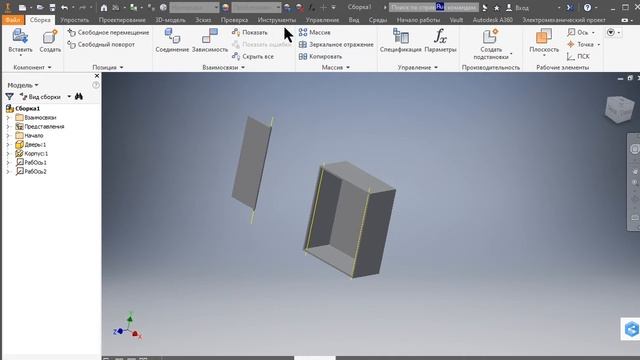Open the Параметры fx dialog
The width and height of the screenshot is (640, 360).
pyautogui.click(x=440, y=40)
